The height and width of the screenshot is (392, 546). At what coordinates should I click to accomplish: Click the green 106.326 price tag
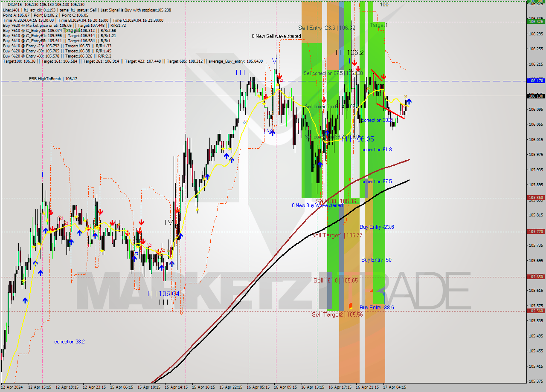536,21
